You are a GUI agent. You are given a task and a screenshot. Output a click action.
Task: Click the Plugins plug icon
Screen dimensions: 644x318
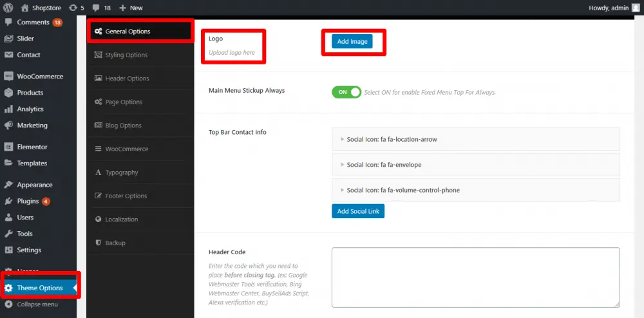[8, 201]
